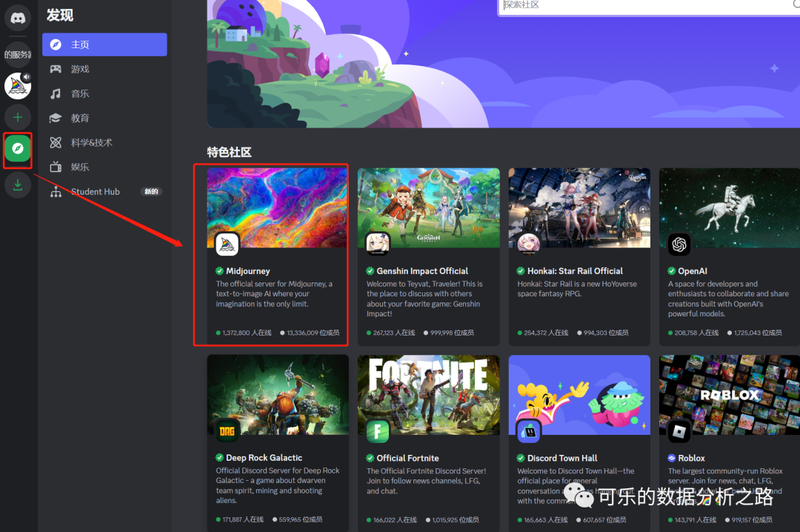This screenshot has height=532, width=800.
Task: Click Genshin's 267,123 人在线 count
Action: tap(394, 333)
